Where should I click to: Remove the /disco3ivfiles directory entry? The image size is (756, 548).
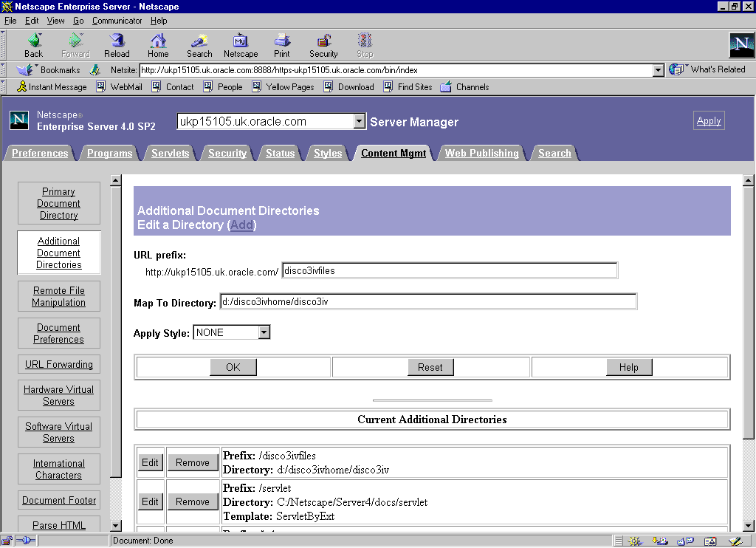coord(193,462)
